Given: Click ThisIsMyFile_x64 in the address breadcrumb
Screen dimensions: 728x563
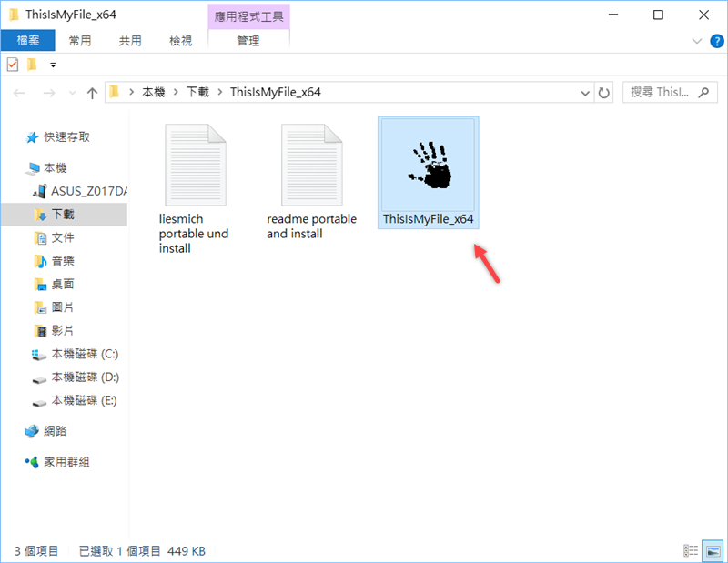Looking at the screenshot, I should point(276,92).
